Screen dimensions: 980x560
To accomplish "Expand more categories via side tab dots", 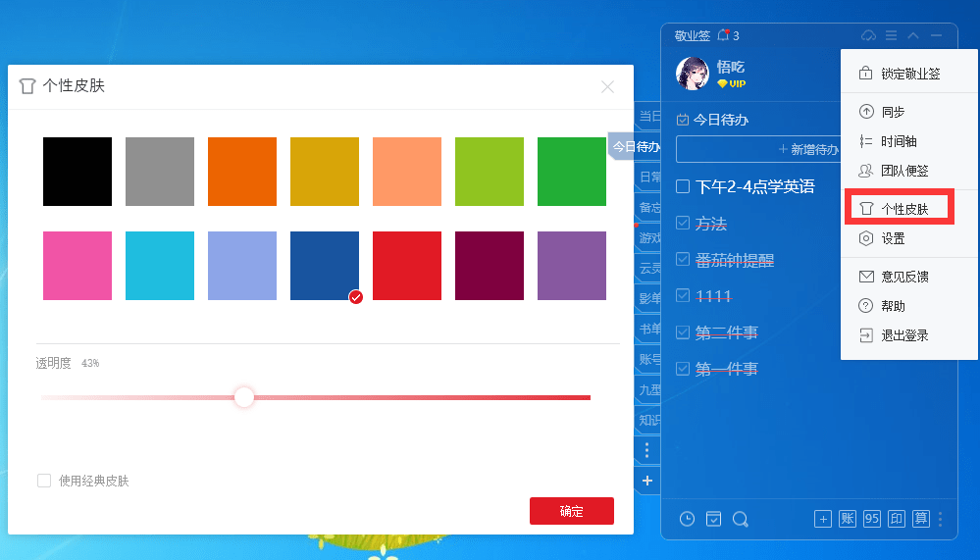I will [647, 450].
